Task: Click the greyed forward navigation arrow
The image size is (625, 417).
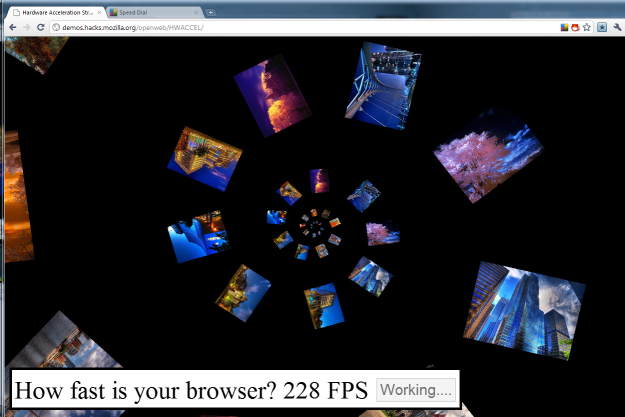Action: click(26, 27)
